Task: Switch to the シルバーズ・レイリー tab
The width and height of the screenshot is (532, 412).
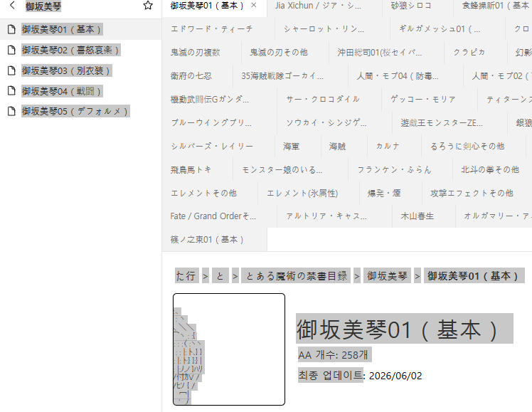Action: 218,146
